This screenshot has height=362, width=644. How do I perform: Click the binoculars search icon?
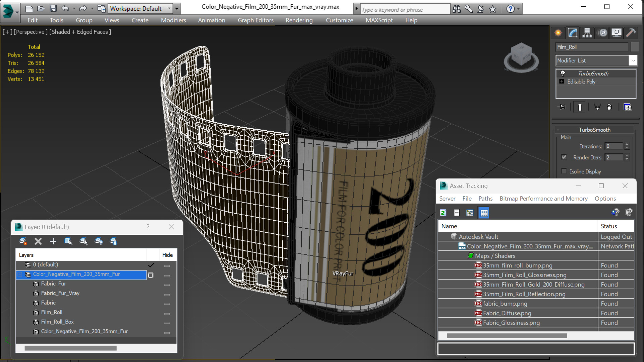click(457, 9)
